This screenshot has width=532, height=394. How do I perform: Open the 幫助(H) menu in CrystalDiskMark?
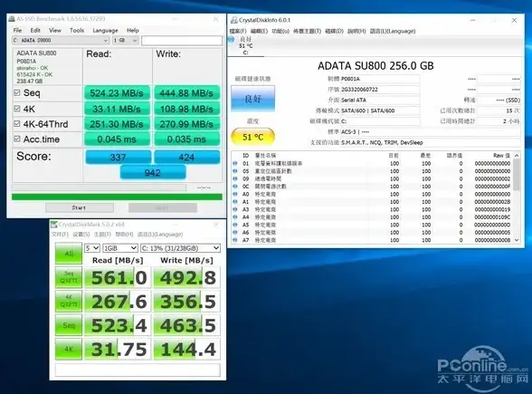(x=124, y=235)
